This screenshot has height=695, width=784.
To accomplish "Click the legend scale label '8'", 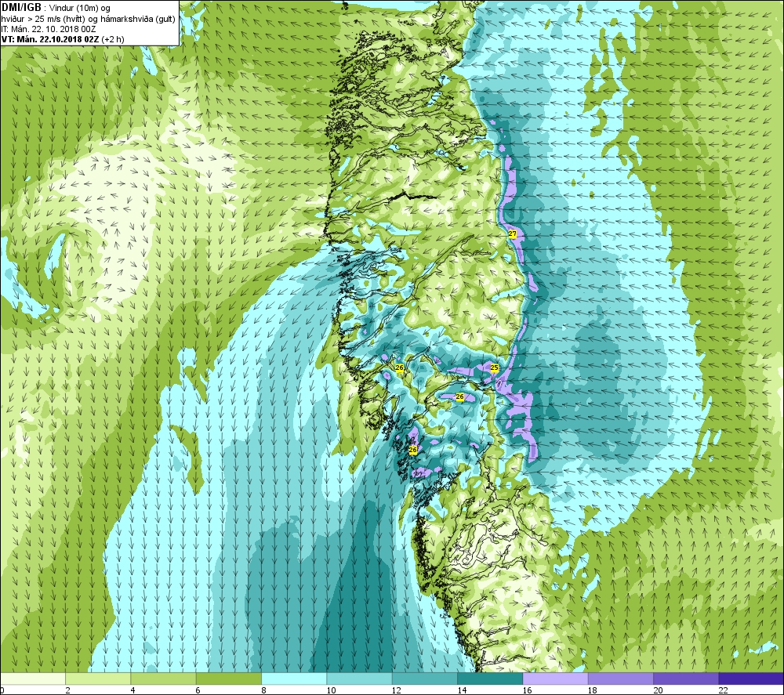I will [x=263, y=690].
